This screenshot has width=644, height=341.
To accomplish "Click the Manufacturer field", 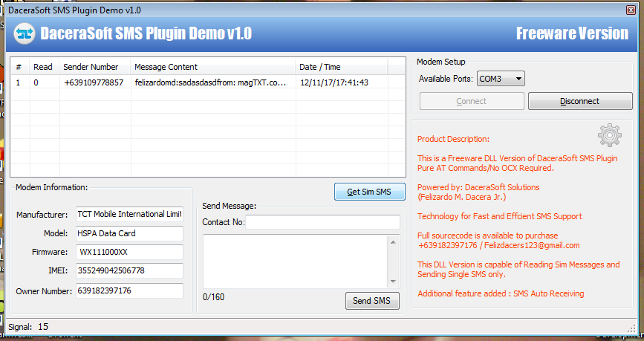I will [129, 214].
